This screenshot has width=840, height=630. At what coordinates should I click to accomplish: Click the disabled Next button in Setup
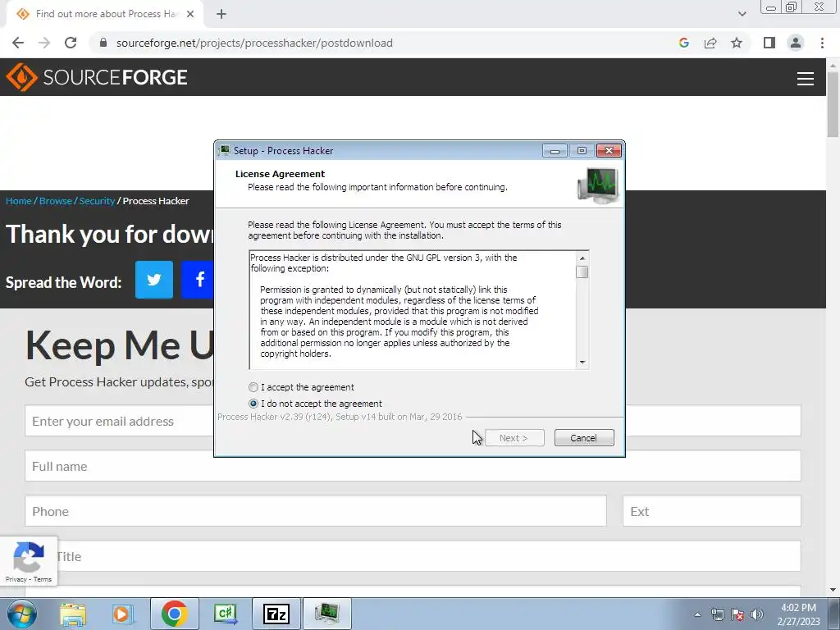click(514, 438)
